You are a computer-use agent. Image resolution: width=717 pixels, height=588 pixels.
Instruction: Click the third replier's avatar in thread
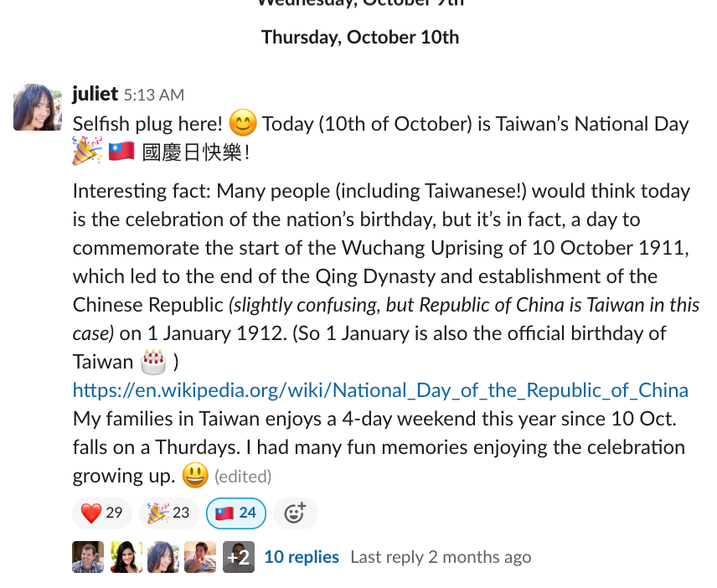[x=163, y=557]
